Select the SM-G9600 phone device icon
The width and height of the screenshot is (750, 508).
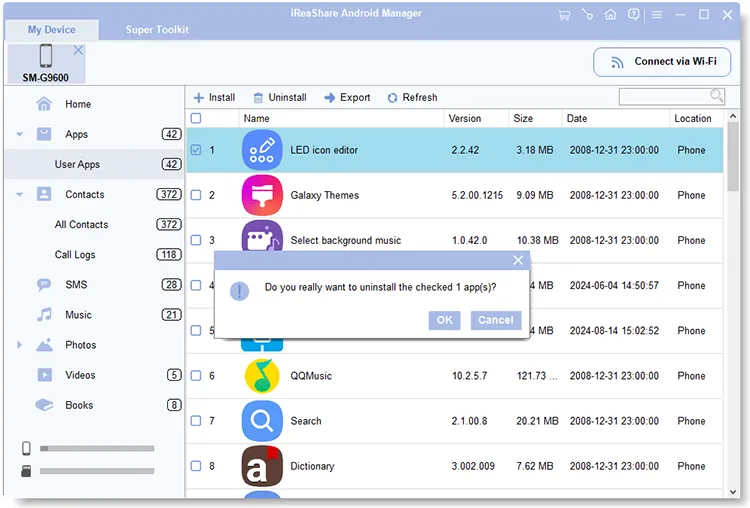pyautogui.click(x=46, y=55)
